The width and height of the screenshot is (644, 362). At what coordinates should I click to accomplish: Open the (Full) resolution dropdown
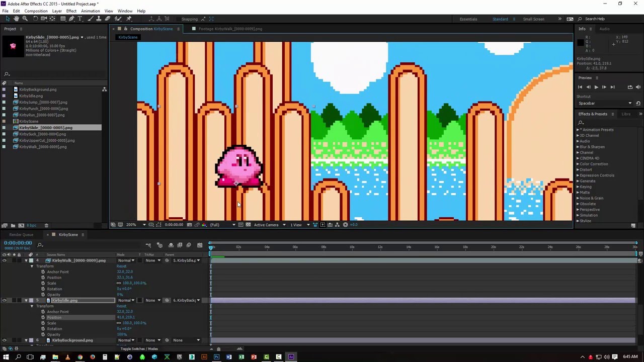[222, 225]
